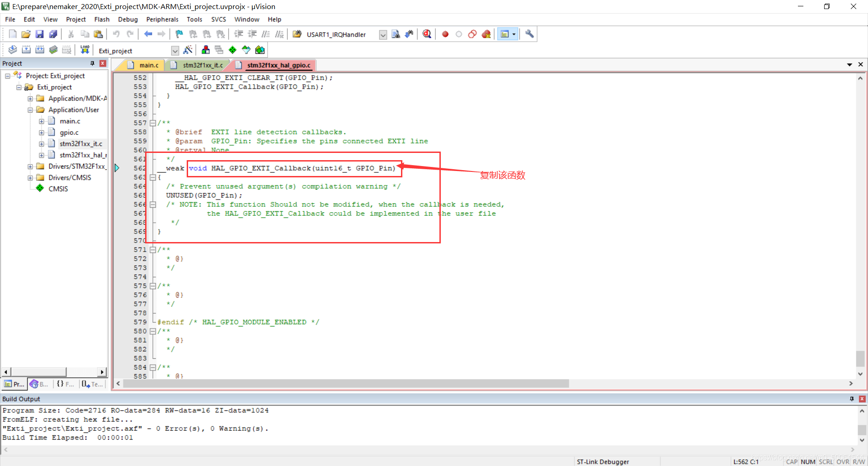This screenshot has height=466, width=868.
Task: Open the Peripherals menu
Action: [162, 19]
